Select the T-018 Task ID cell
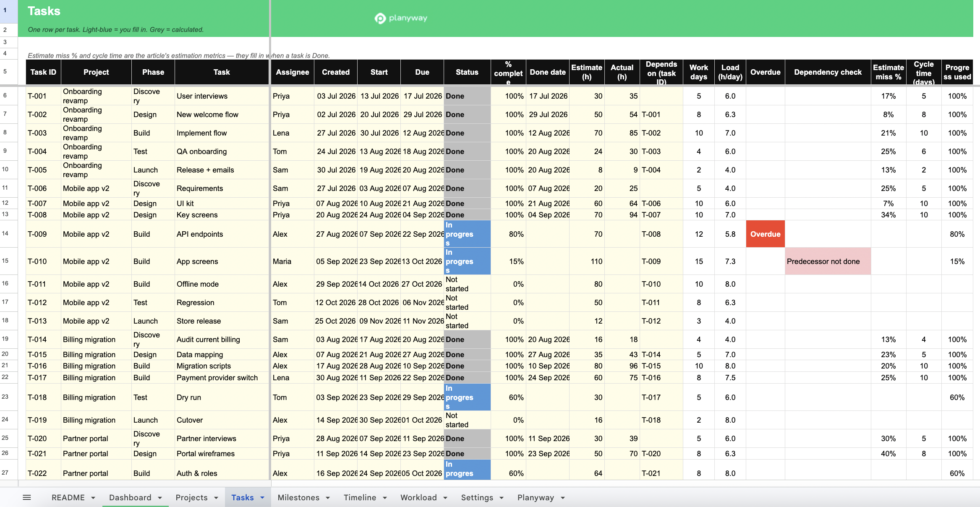 [43, 397]
